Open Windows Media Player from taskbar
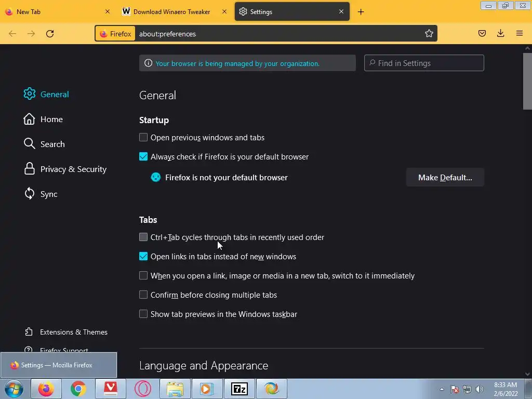 click(207, 389)
